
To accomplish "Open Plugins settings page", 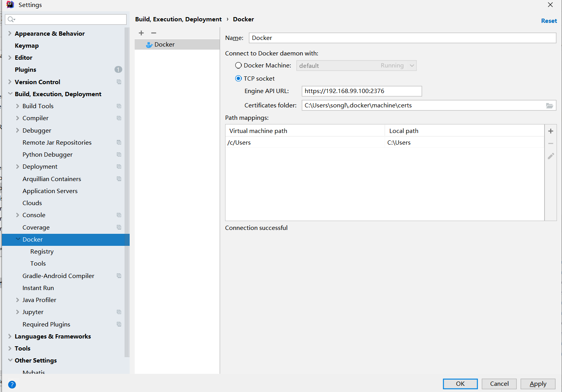I will [x=26, y=69].
